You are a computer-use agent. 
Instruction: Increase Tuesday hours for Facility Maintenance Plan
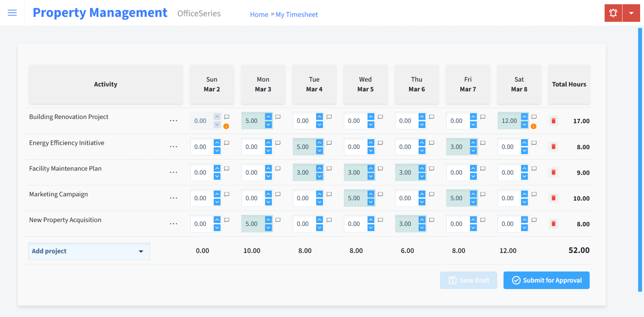point(319,168)
